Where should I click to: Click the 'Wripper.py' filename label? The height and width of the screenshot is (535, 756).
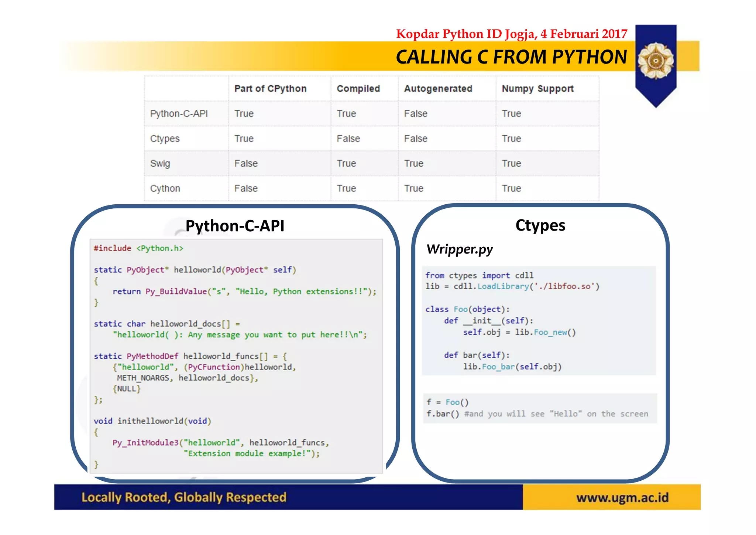(x=460, y=249)
